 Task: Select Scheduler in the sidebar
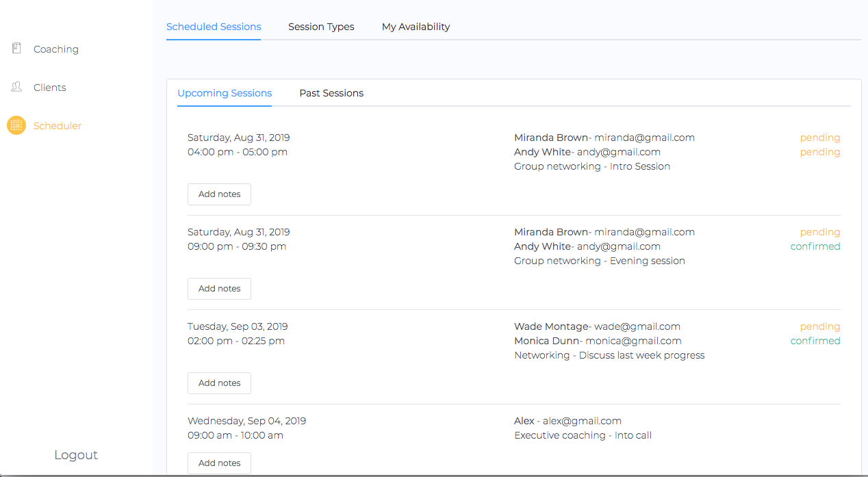[x=58, y=126]
